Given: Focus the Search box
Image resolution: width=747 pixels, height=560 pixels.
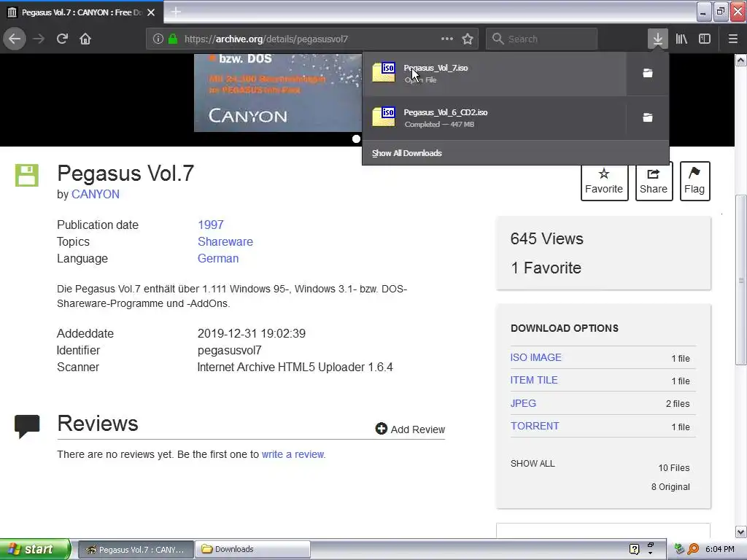Looking at the screenshot, I should point(542,39).
